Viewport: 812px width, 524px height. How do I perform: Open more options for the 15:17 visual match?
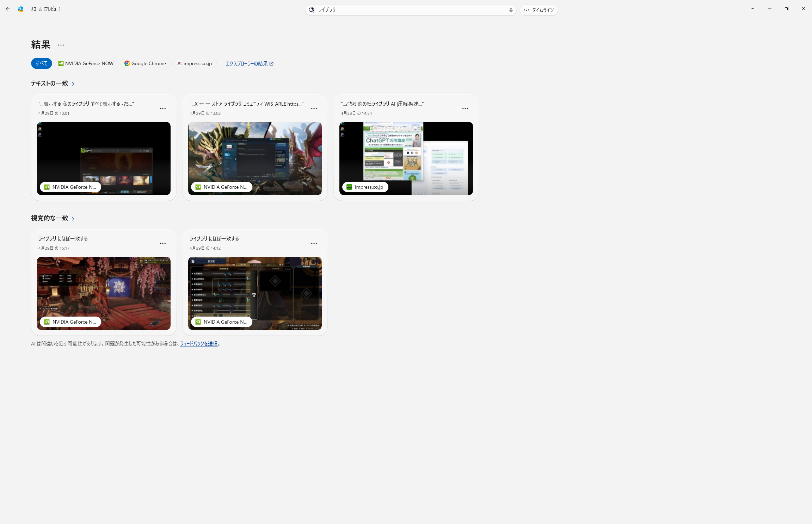click(162, 243)
